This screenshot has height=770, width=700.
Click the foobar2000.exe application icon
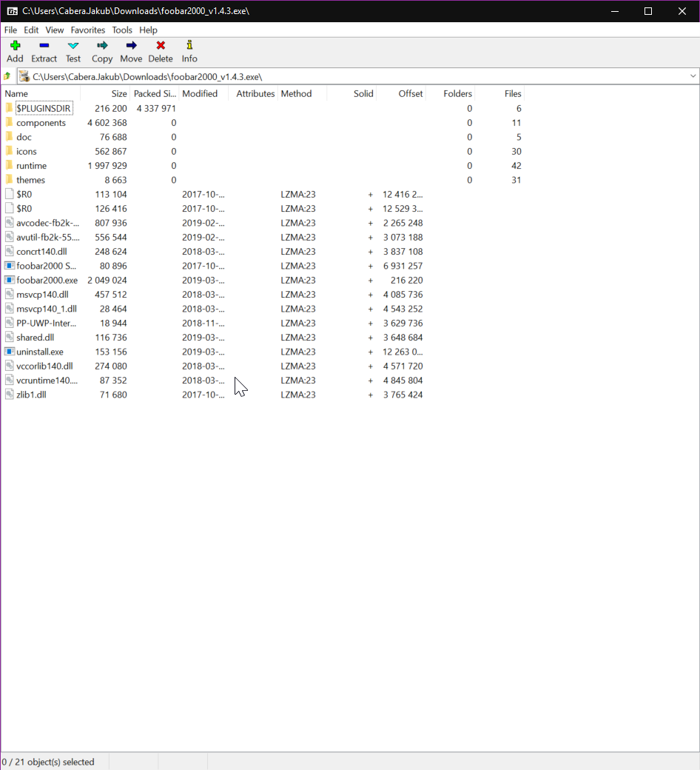10,280
